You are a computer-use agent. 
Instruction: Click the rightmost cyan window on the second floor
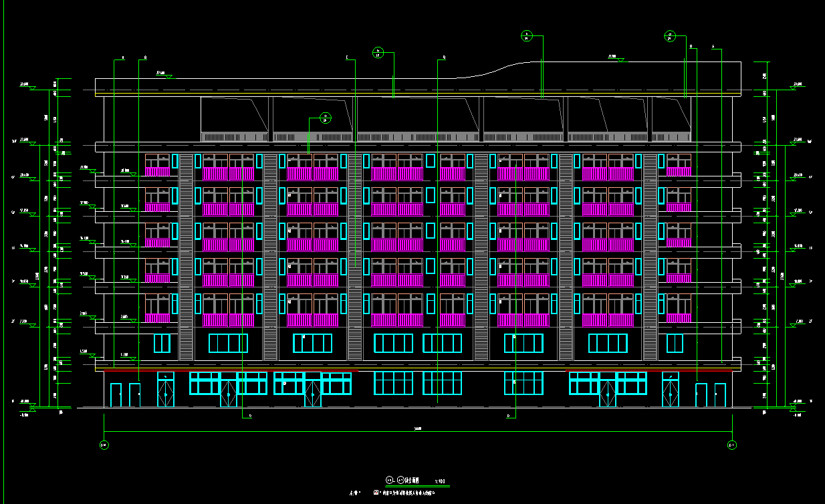[675, 343]
